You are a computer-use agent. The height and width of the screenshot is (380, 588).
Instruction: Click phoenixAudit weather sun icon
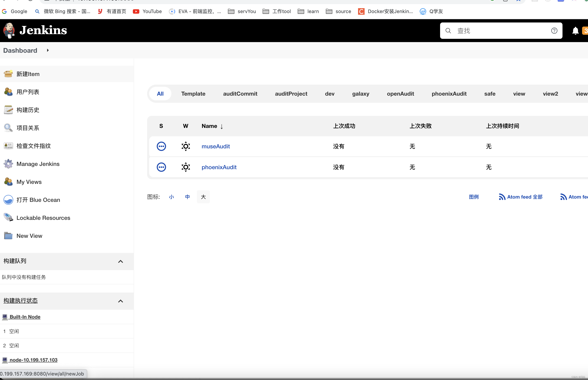pos(186,167)
